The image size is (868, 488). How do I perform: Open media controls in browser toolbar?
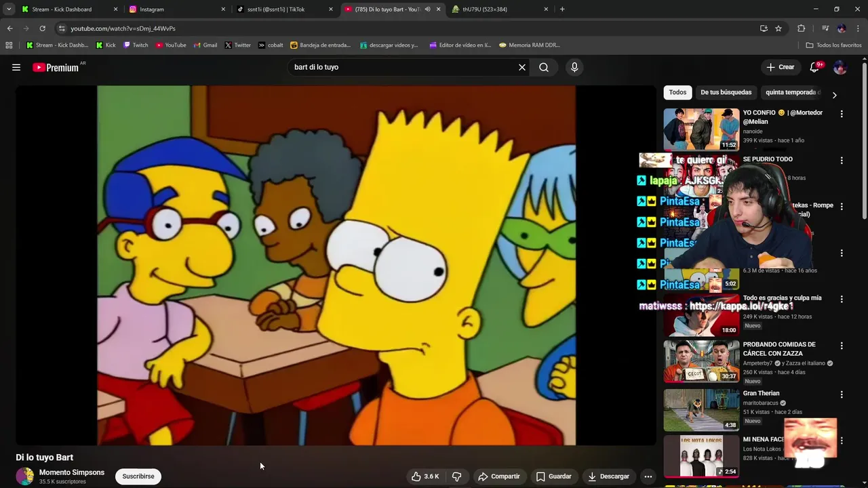825,28
